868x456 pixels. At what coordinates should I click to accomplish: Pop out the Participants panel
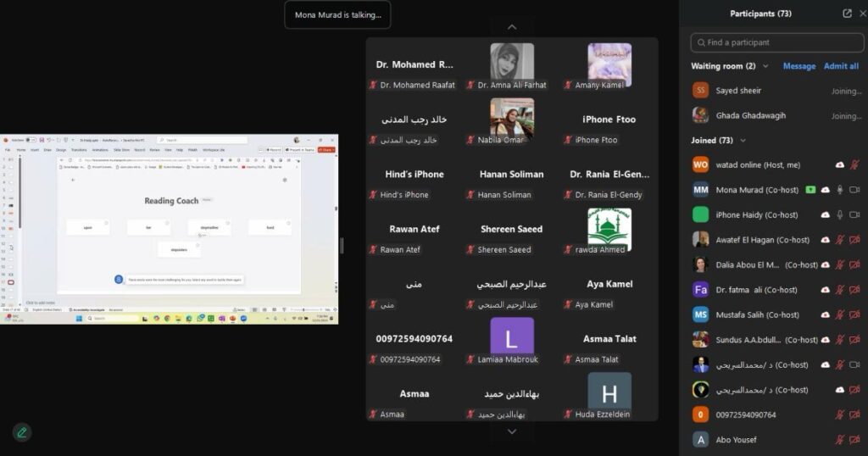pyautogui.click(x=847, y=14)
